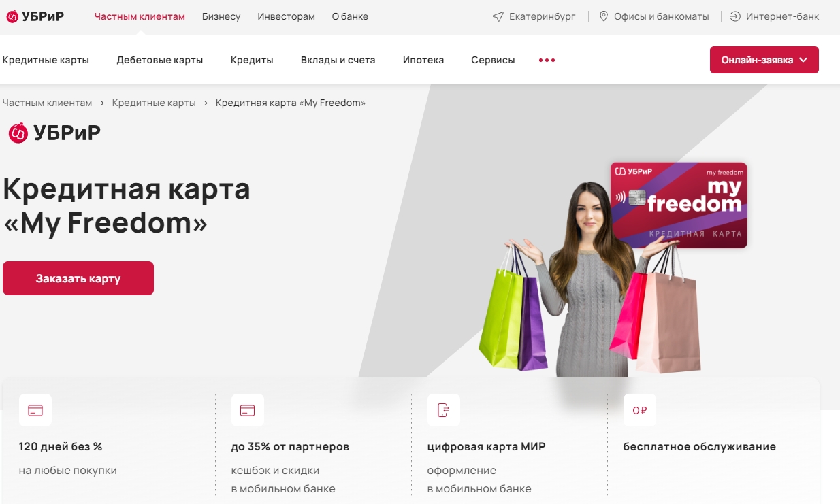The height and width of the screenshot is (504, 840).
Task: Select the Частным клиентам tab
Action: click(140, 16)
